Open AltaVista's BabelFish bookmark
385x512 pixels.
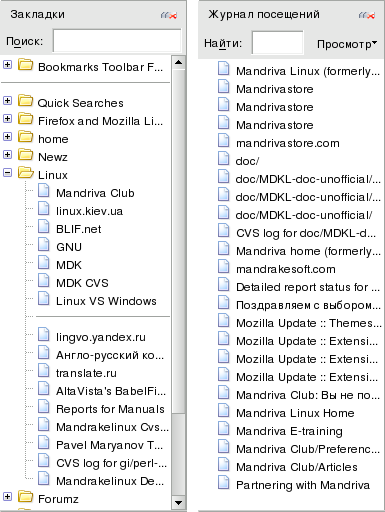point(111,391)
